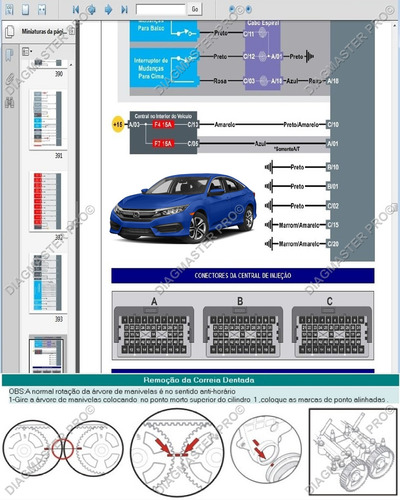Click the yellow +15 supply marker
Viewport: 400px width, 500px height.
(x=118, y=125)
